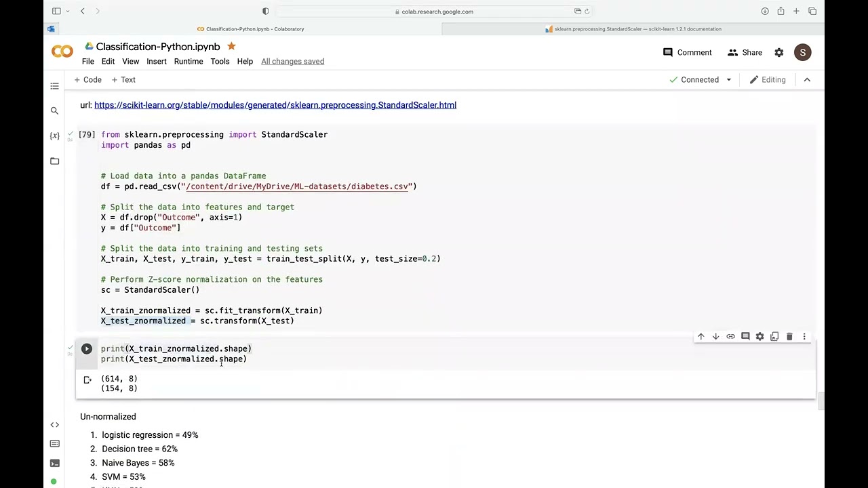Image resolution: width=868 pixels, height=488 pixels.
Task: Add a comment to the selected cell
Action: click(745, 337)
